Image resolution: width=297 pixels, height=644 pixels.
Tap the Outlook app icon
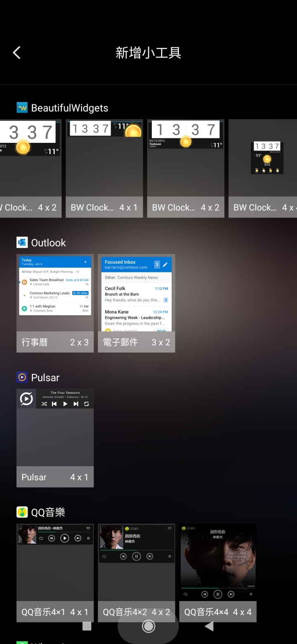pos(22,242)
